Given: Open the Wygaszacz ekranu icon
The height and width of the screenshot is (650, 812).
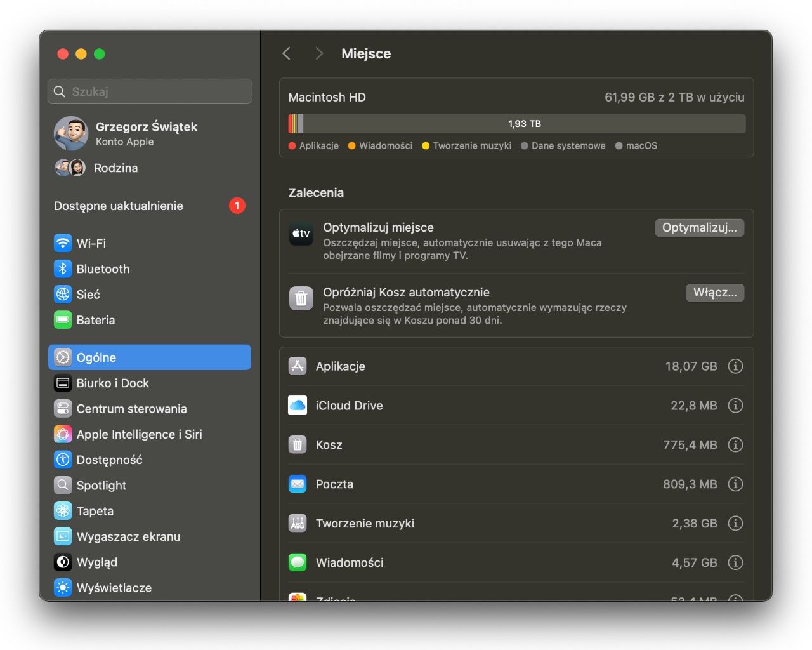Looking at the screenshot, I should pyautogui.click(x=63, y=536).
